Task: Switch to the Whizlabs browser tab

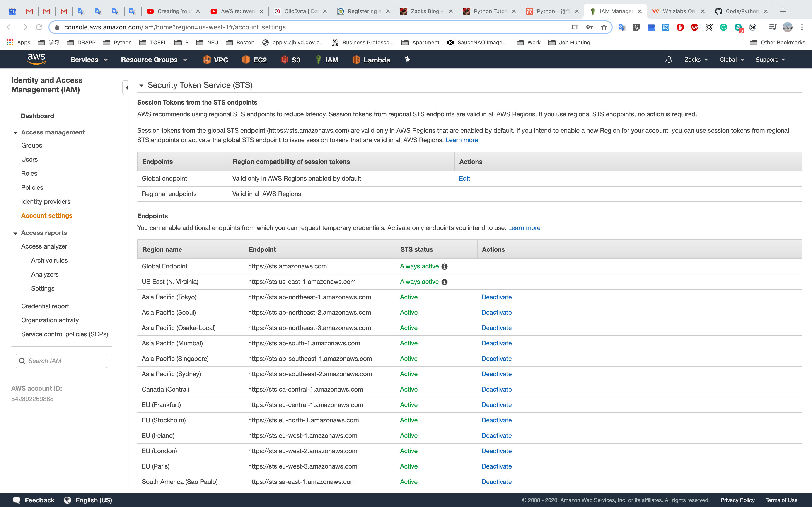Action: pyautogui.click(x=678, y=11)
